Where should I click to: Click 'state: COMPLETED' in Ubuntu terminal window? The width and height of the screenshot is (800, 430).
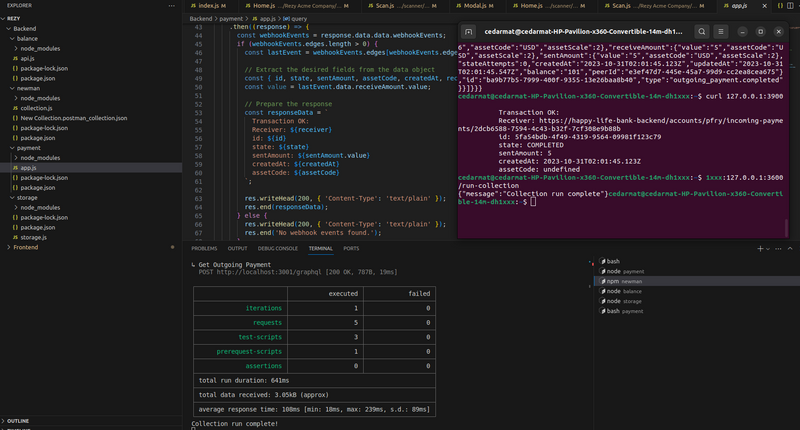(531, 145)
